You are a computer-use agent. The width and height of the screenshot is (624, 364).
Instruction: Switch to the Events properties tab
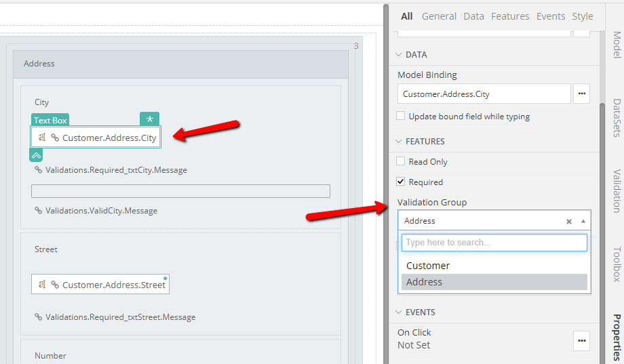click(550, 16)
